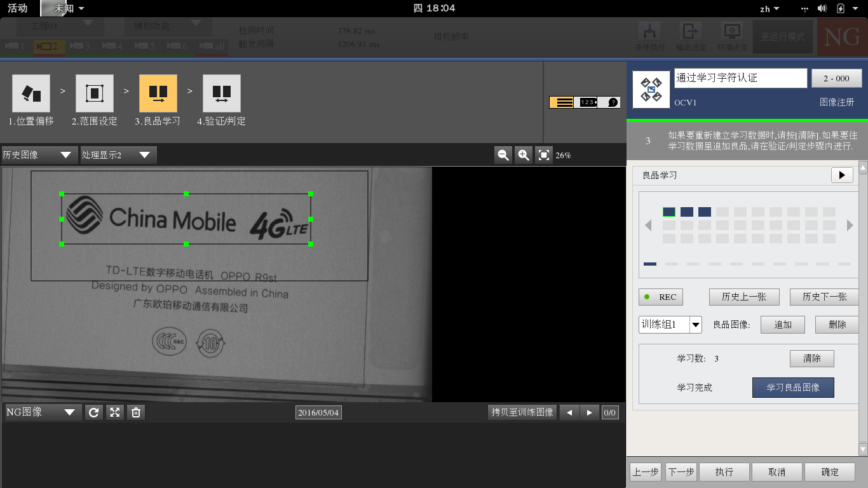Image resolution: width=868 pixels, height=488 pixels.
Task: Select third learned image thumbnail
Action: (x=705, y=212)
